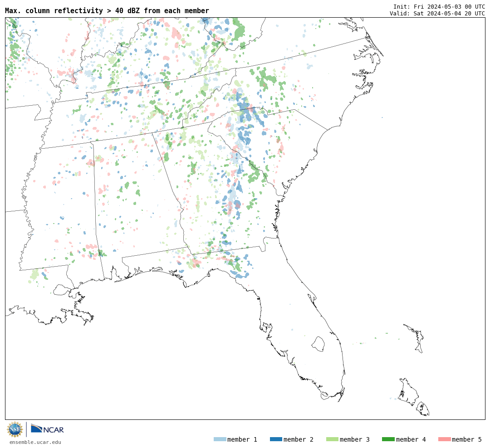Click the NSF logo emblem
Viewport: 490px width, 448px height.
(x=15, y=429)
